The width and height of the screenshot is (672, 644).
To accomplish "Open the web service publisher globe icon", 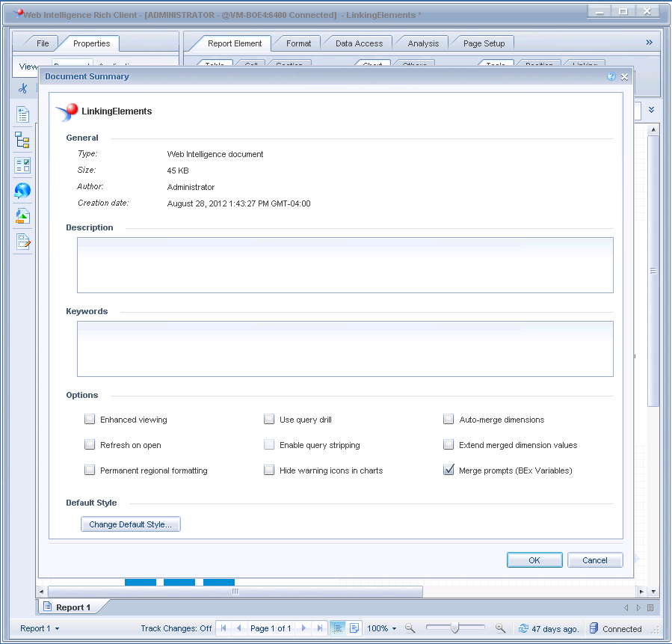I will (x=22, y=191).
